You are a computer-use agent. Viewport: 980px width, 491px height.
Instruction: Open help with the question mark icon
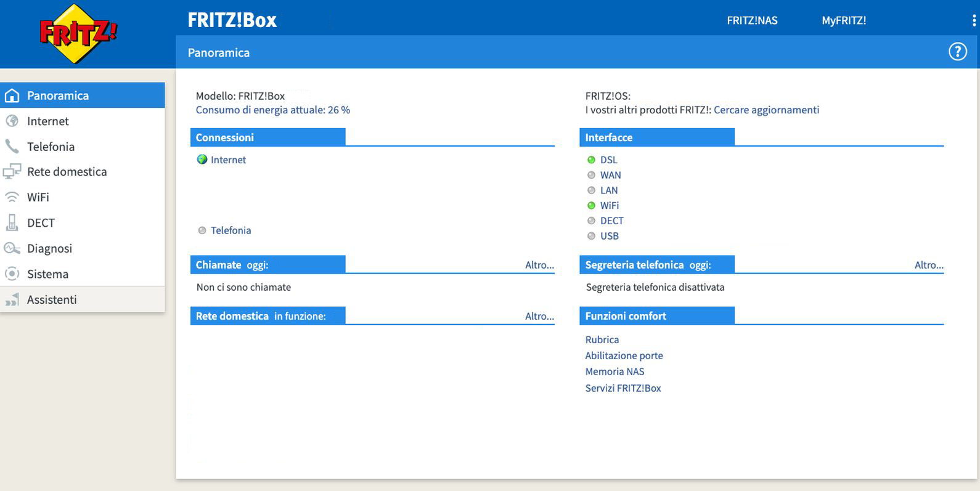coord(957,52)
